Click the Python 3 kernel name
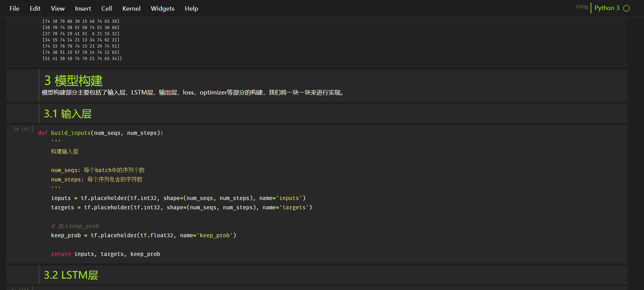 tap(607, 8)
